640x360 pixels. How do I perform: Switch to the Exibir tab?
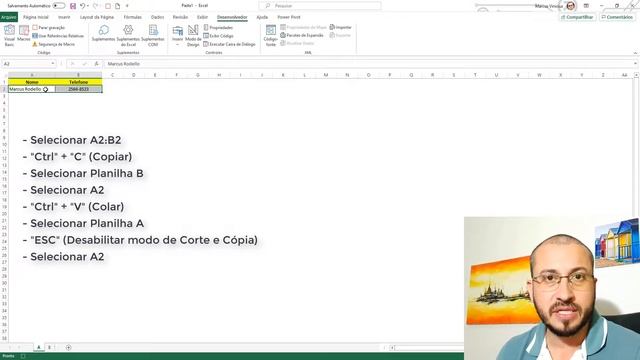pos(202,17)
